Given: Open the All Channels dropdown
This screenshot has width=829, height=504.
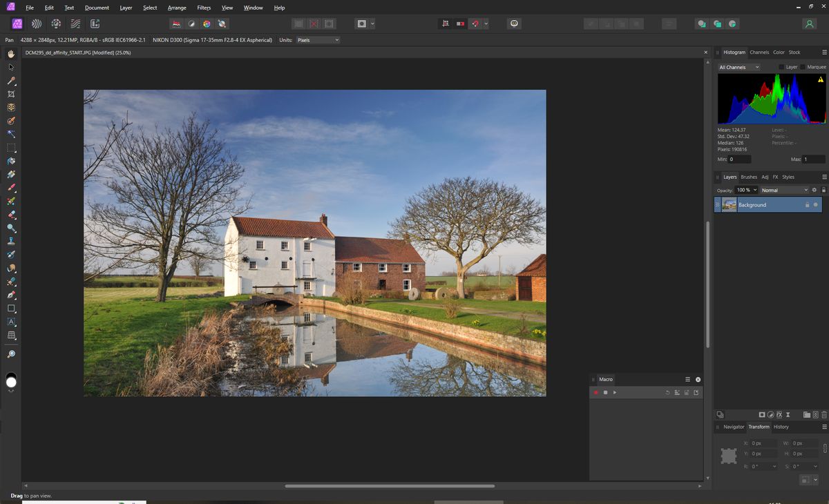Looking at the screenshot, I should click(x=738, y=67).
